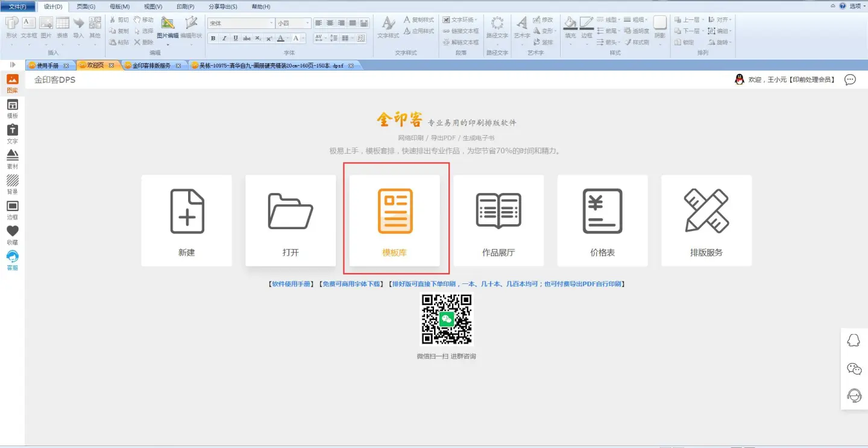The image size is (868, 448).
Task: Click the 填充 fill color button
Action: (x=570, y=27)
